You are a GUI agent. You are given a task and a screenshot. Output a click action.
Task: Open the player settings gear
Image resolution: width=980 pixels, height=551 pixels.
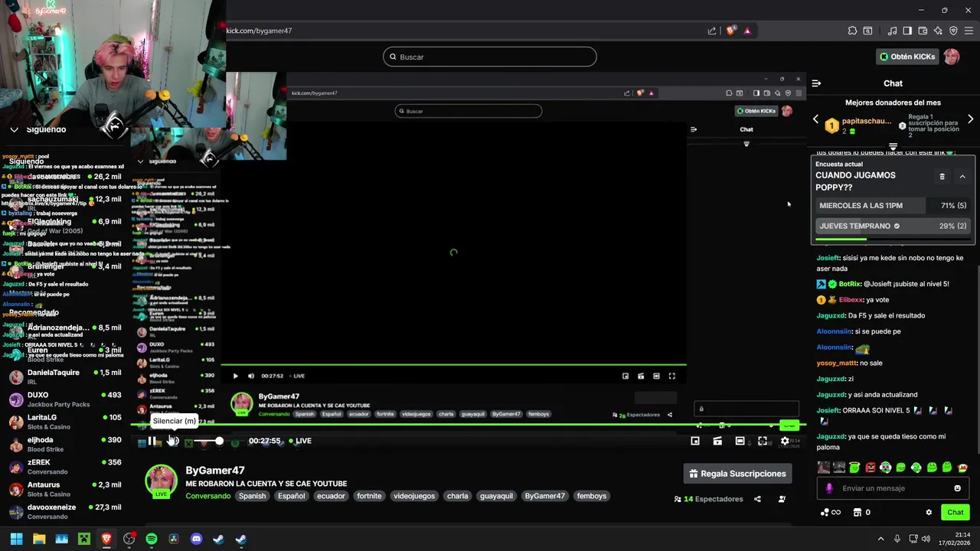pyautogui.click(x=785, y=441)
